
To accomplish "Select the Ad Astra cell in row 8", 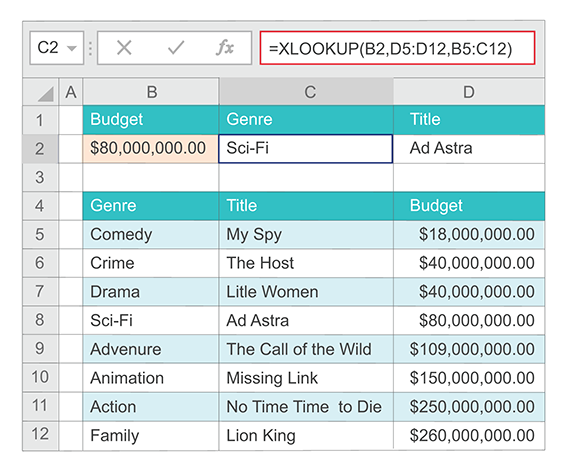I will [x=306, y=320].
